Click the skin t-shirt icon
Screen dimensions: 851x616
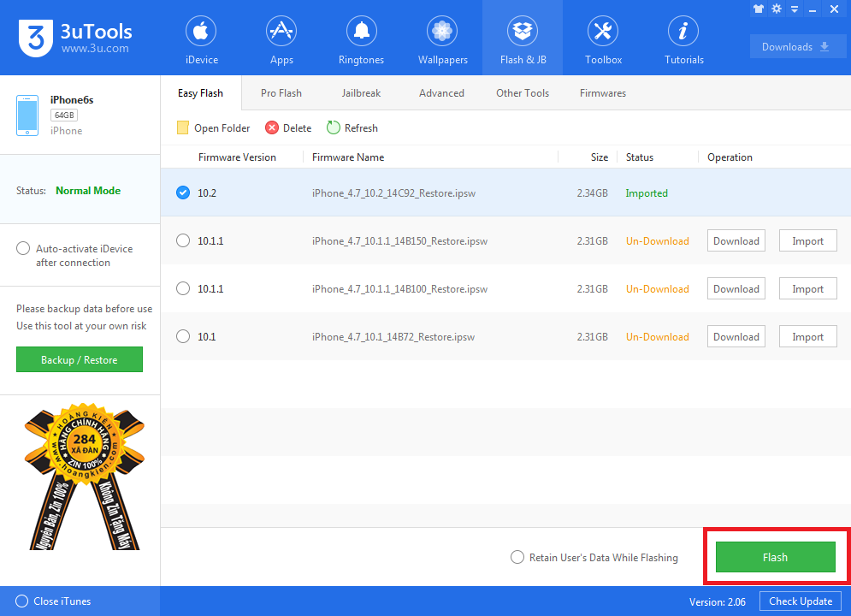758,9
